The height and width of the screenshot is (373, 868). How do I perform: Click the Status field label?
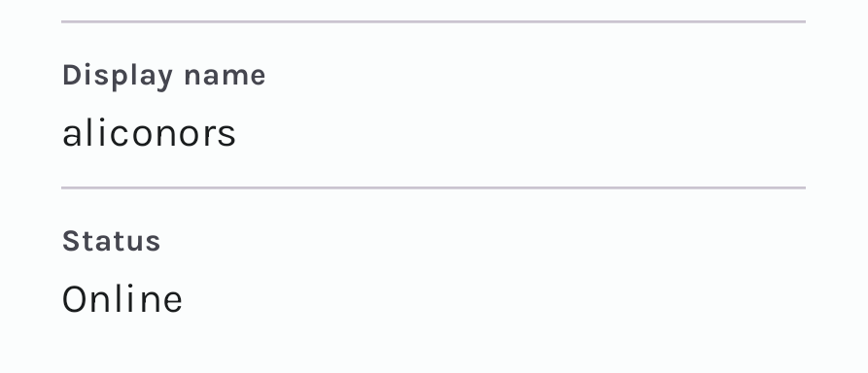[x=111, y=241]
